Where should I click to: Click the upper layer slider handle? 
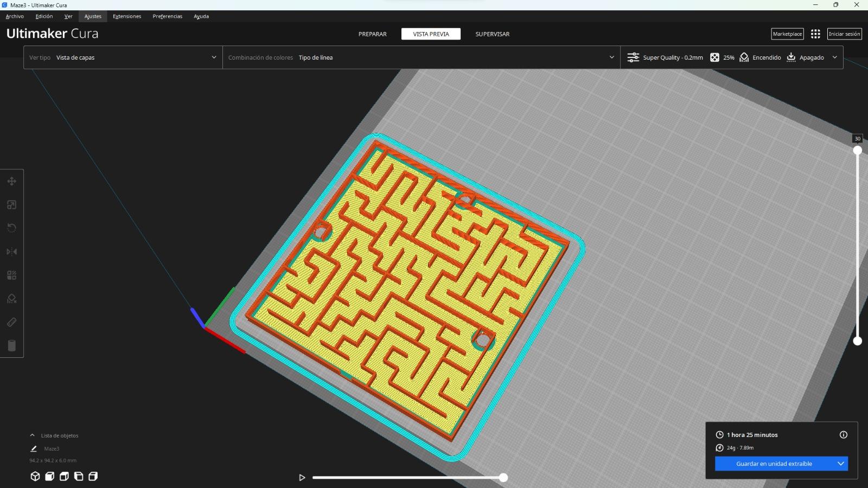pyautogui.click(x=857, y=150)
